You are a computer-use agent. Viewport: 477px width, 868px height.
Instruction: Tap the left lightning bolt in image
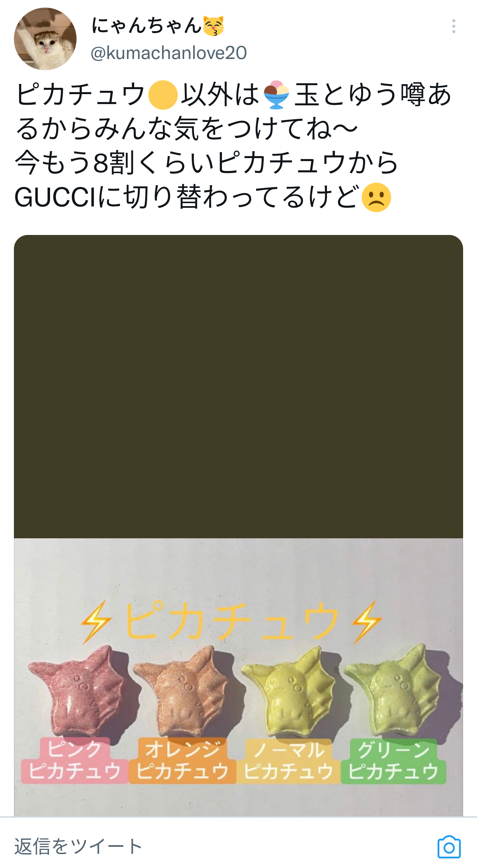coord(96,622)
